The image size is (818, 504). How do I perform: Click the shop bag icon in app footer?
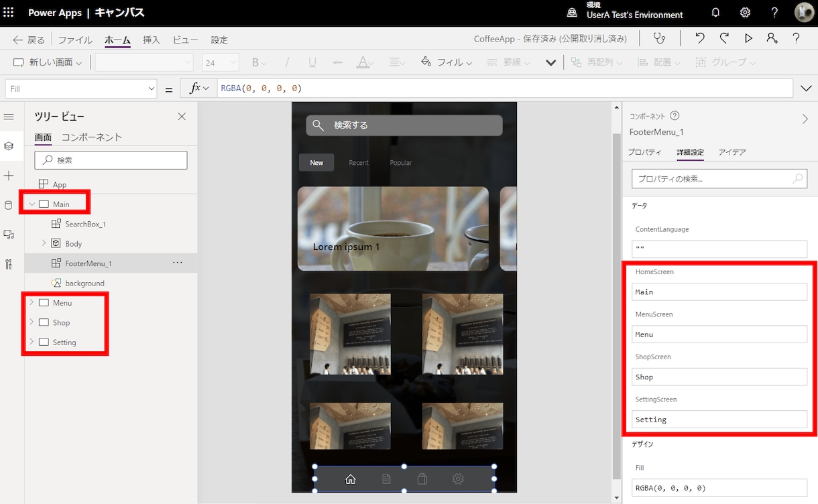(422, 479)
